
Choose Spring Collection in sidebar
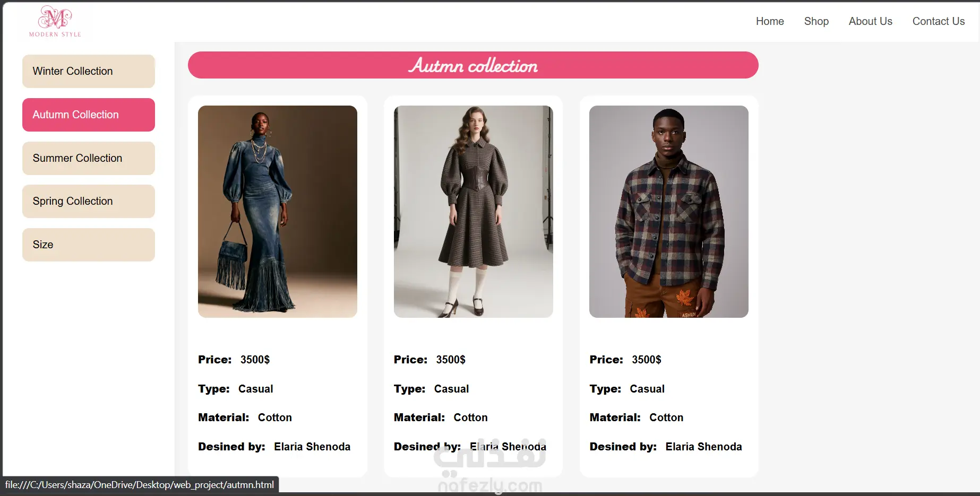pyautogui.click(x=89, y=201)
